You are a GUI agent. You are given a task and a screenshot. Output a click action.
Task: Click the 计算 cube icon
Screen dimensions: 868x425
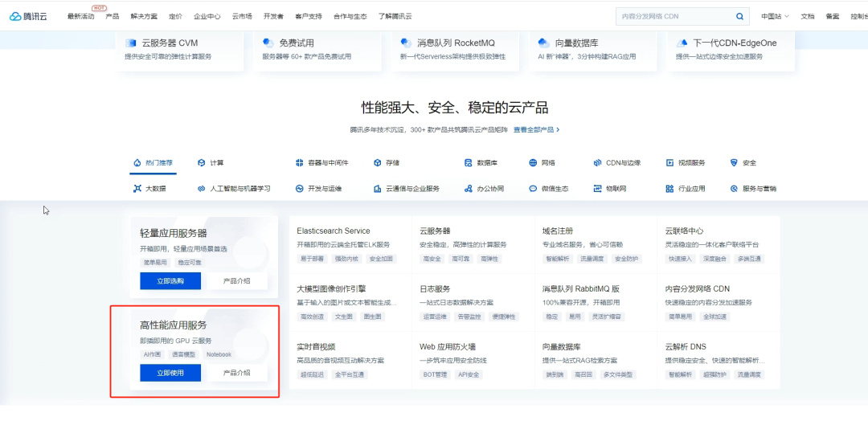[202, 163]
